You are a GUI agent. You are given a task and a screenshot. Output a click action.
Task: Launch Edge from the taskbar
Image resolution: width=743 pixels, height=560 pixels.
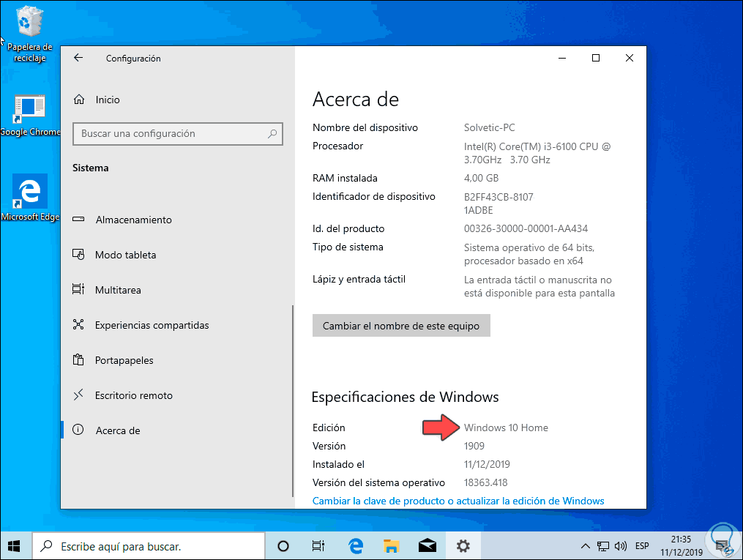[x=355, y=546]
